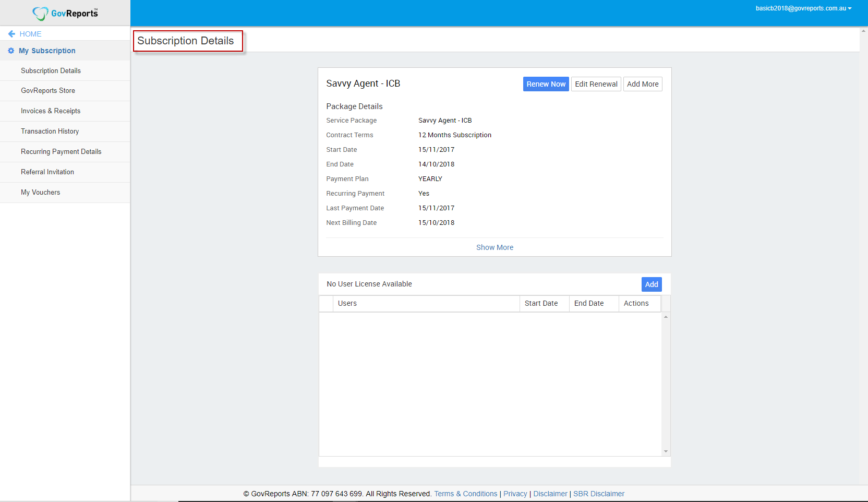Image resolution: width=868 pixels, height=502 pixels.
Task: Open the GovReports Store menu item
Action: point(65,91)
